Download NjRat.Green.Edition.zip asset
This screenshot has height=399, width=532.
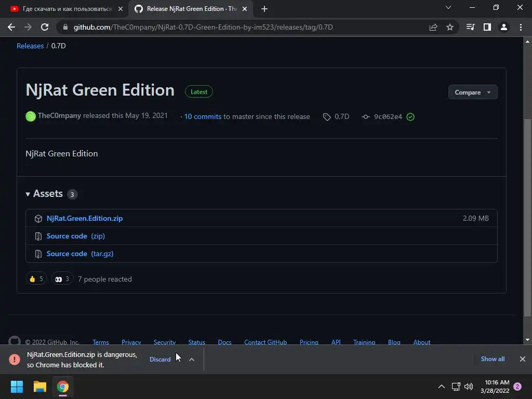(x=85, y=218)
